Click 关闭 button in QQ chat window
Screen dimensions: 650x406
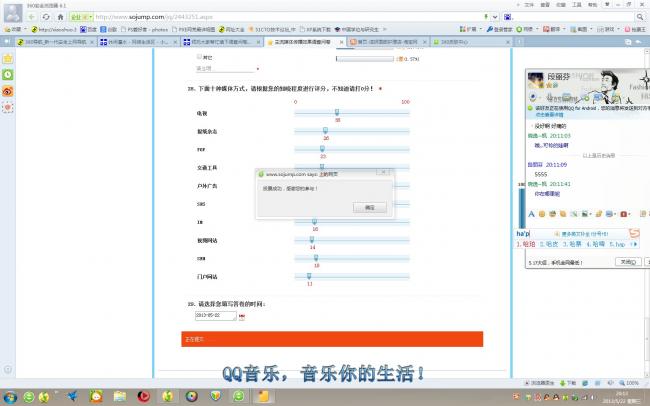pyautogui.click(x=628, y=262)
